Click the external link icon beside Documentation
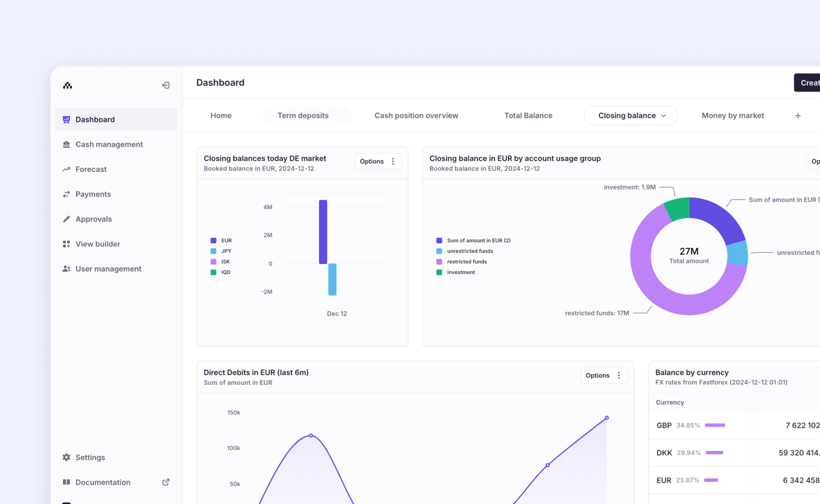The width and height of the screenshot is (820, 504). pyautogui.click(x=166, y=482)
